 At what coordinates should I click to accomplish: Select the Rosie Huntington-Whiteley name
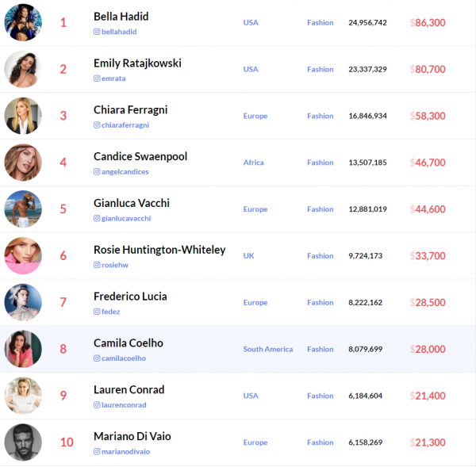pyautogui.click(x=159, y=250)
